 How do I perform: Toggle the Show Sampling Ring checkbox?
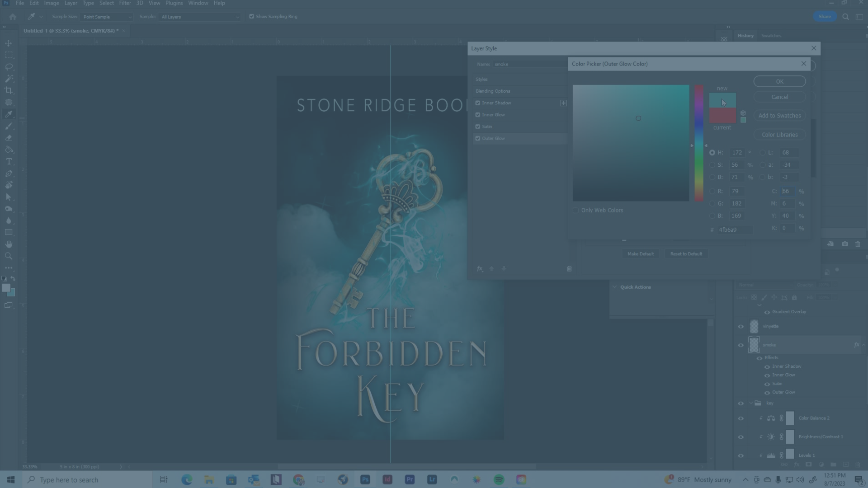(x=252, y=17)
